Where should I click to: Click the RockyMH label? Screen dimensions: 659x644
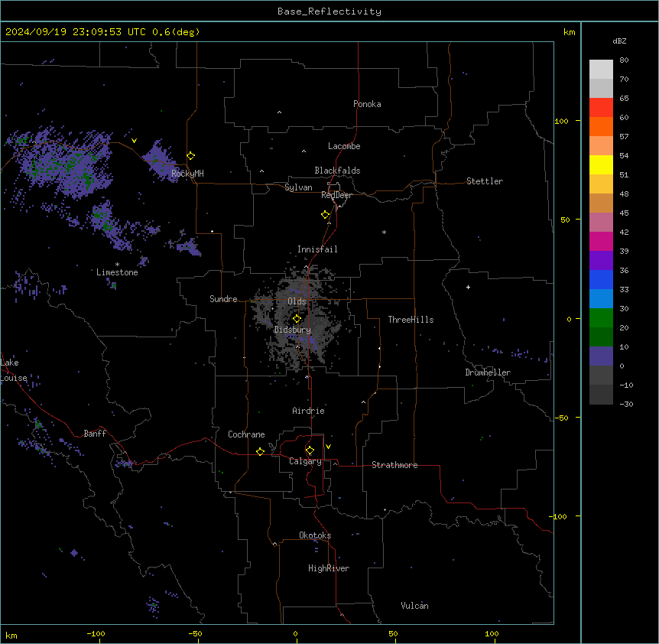[x=187, y=174]
